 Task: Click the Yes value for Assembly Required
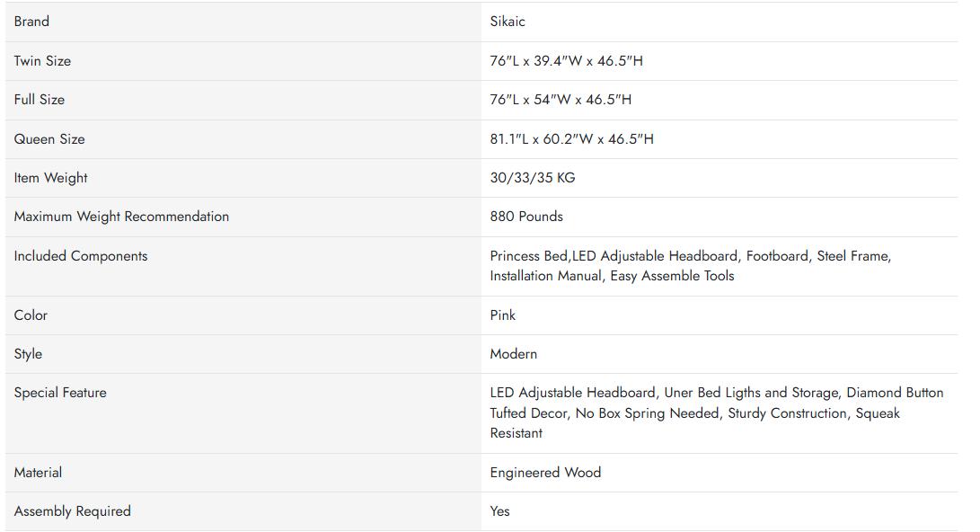tap(499, 511)
